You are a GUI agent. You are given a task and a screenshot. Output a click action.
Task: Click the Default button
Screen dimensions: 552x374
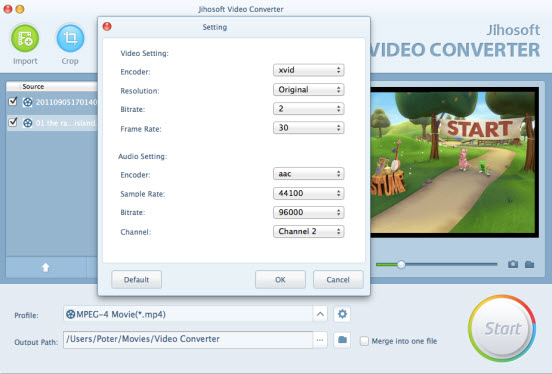tap(137, 280)
